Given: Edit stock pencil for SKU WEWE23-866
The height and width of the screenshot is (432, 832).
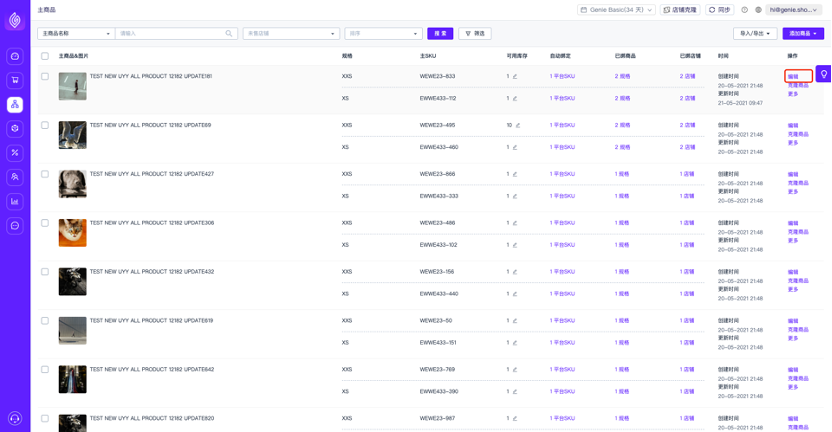Looking at the screenshot, I should pos(515,174).
